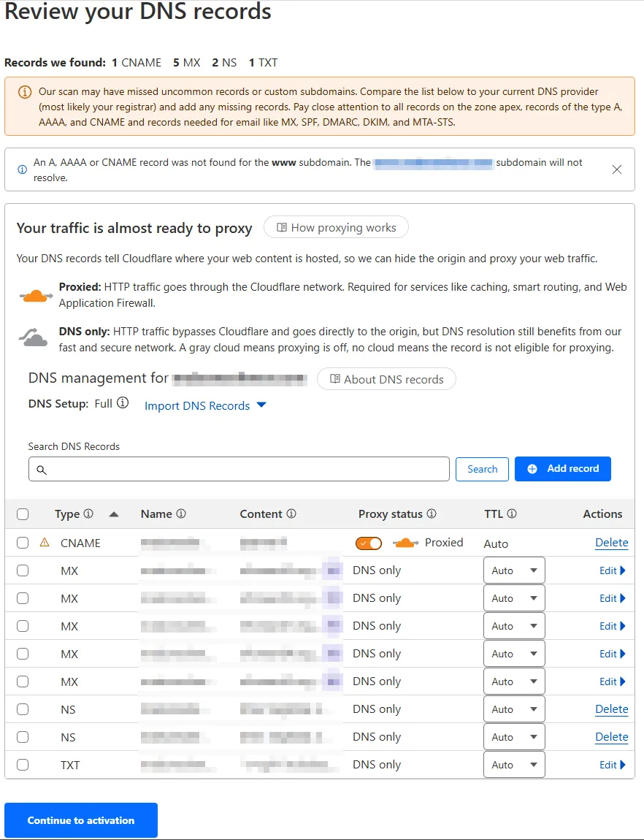Click the Search DNS Records input field

(239, 469)
